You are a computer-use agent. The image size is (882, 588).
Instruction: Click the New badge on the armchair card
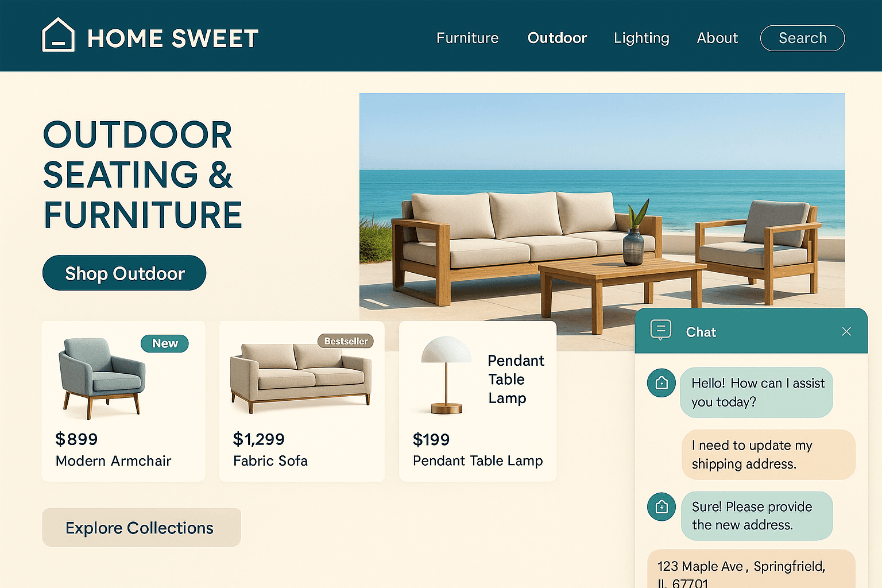pos(165,343)
